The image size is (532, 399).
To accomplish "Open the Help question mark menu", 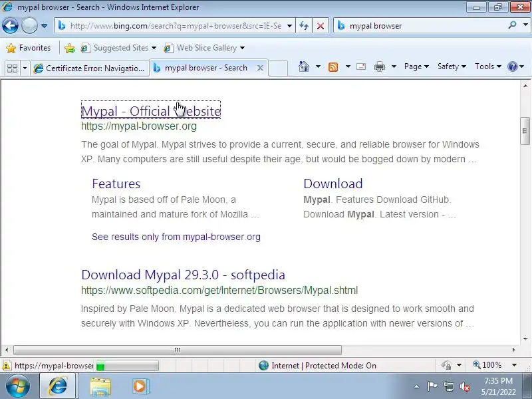I will [x=516, y=66].
